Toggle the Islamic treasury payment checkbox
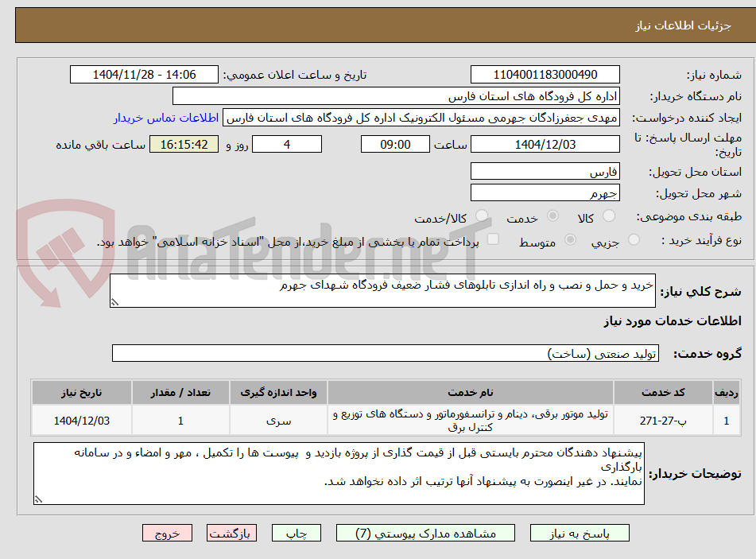 click(493, 239)
